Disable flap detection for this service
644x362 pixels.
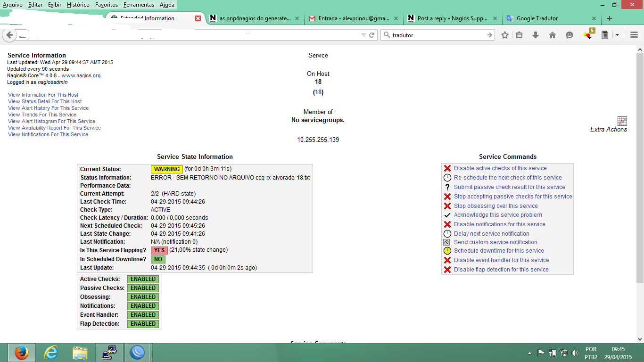click(501, 270)
